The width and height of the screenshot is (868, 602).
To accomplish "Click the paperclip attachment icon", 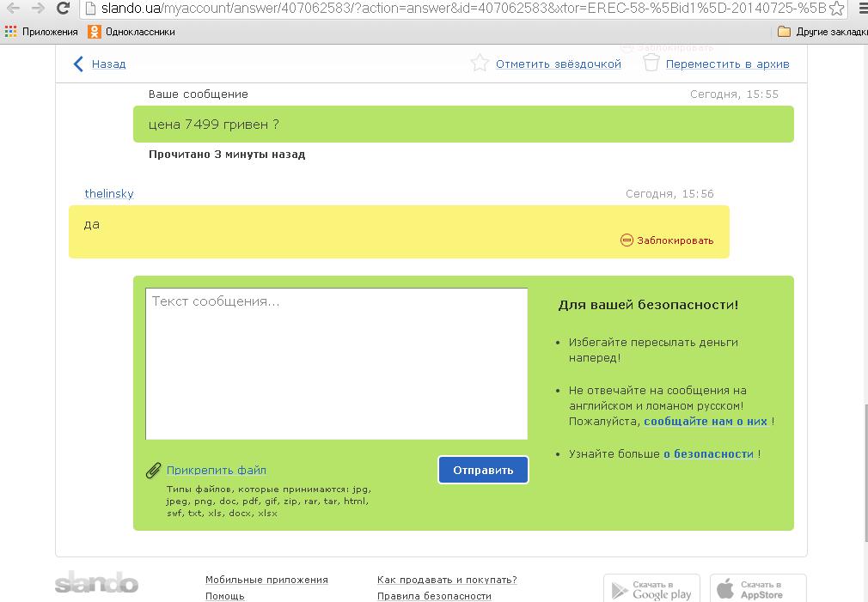I will pos(153,470).
